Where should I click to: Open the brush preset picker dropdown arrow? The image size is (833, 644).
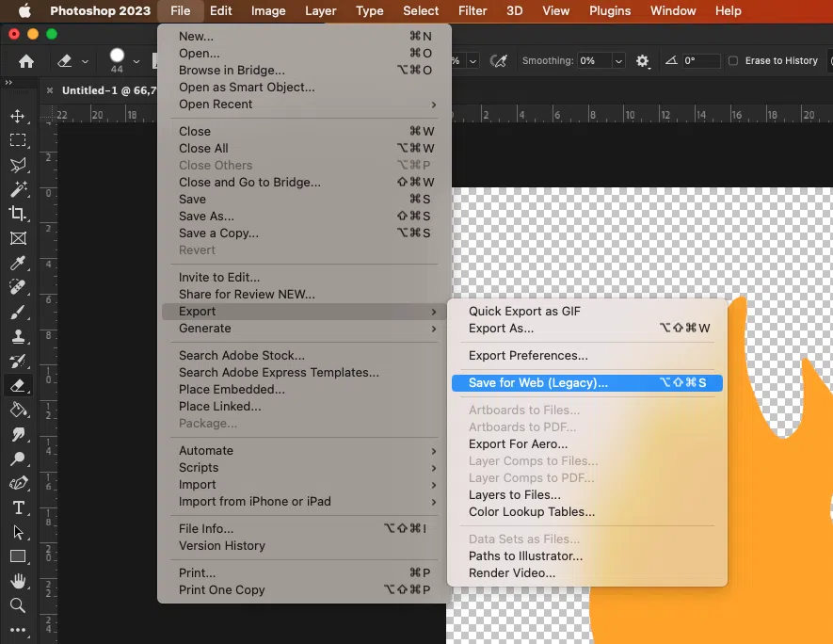(136, 61)
